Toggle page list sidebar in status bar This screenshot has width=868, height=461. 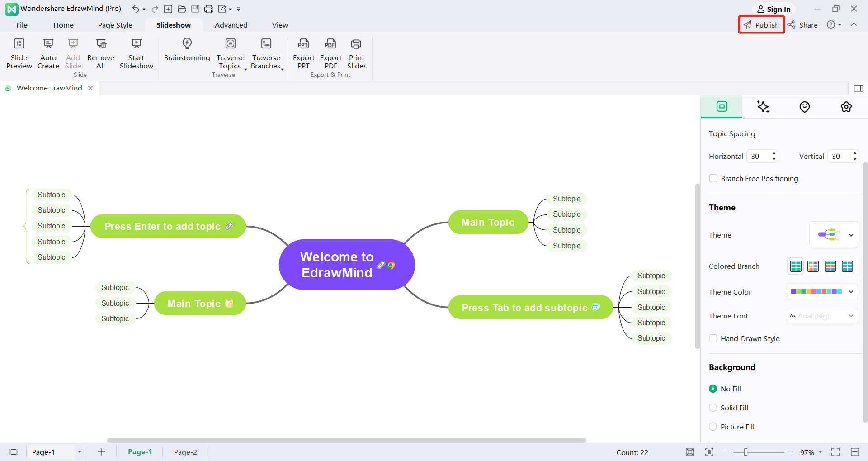pos(14,452)
